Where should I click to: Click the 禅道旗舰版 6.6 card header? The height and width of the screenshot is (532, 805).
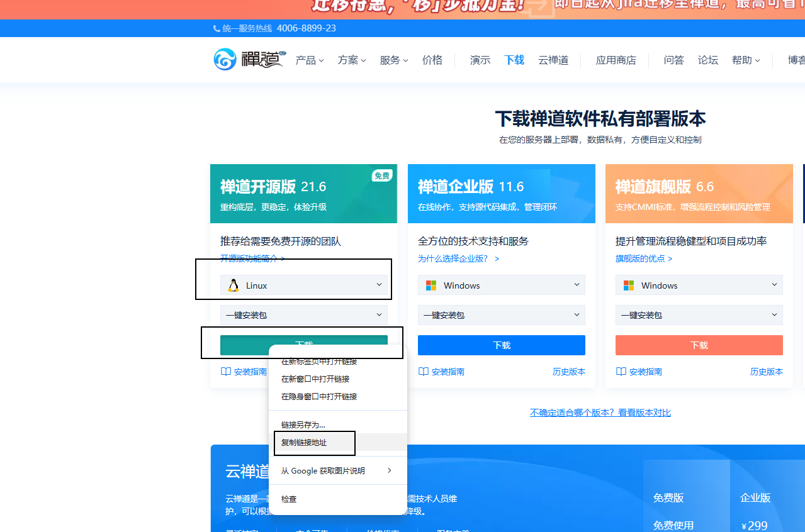699,194
